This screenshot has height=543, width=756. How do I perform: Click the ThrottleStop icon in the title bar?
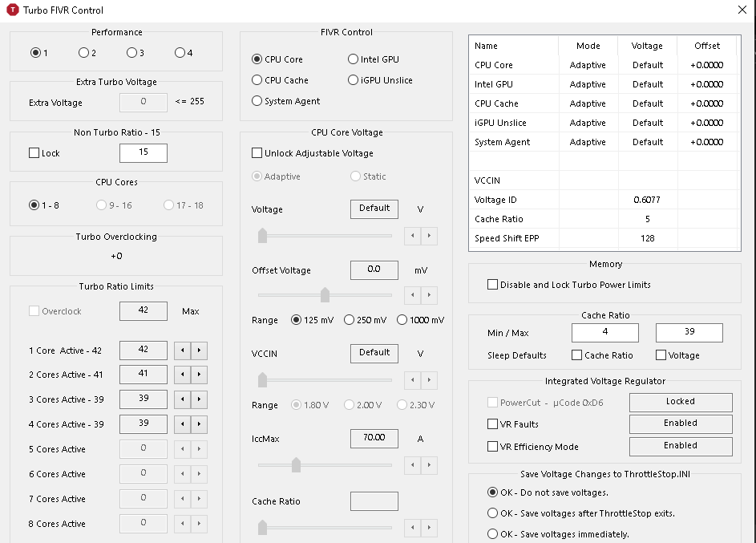[x=11, y=10]
